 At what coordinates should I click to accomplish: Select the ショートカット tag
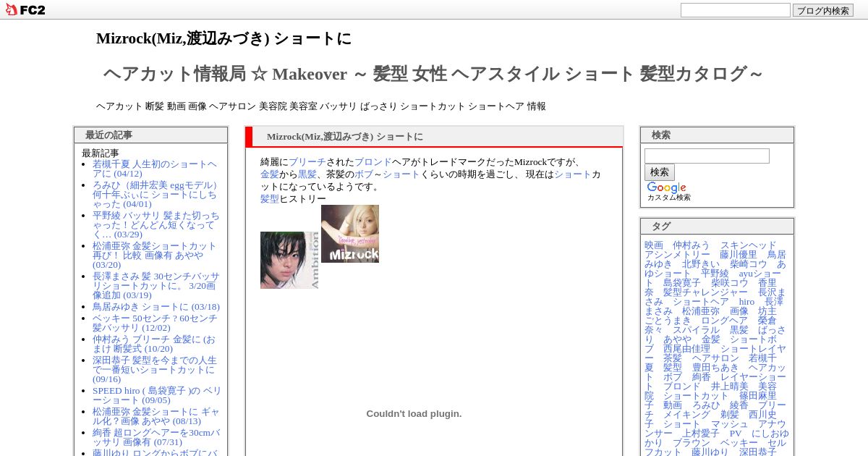pos(696,396)
